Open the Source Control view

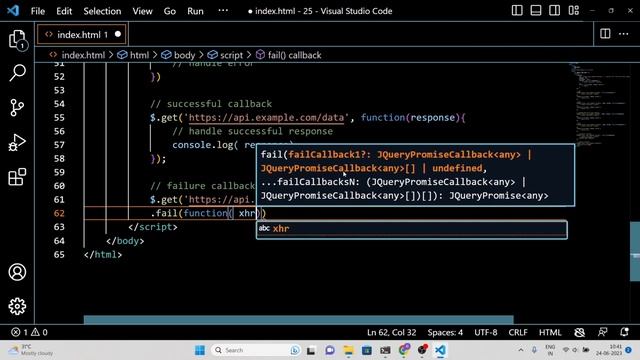coord(17,107)
